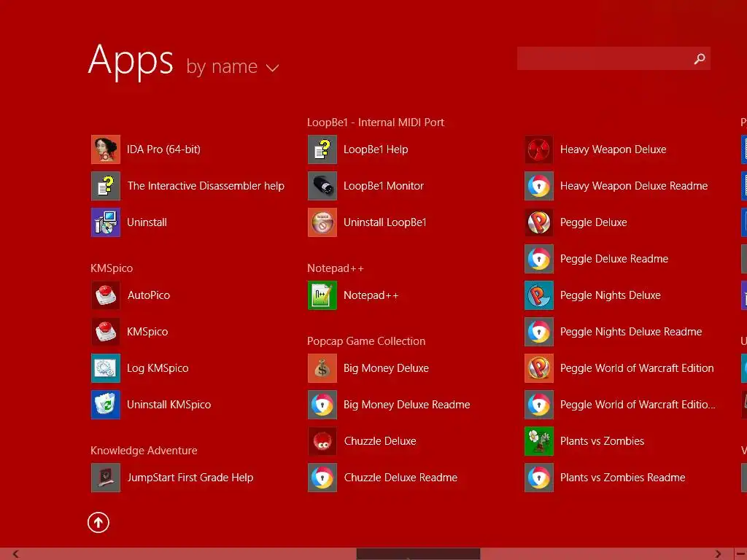Open Peggle Deluxe Readme icon
747x560 pixels.
tap(539, 259)
